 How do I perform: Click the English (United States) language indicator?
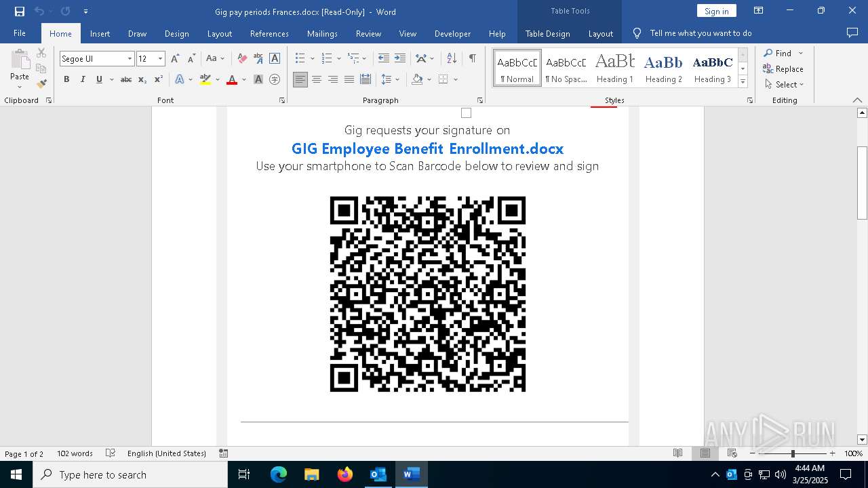point(167,453)
